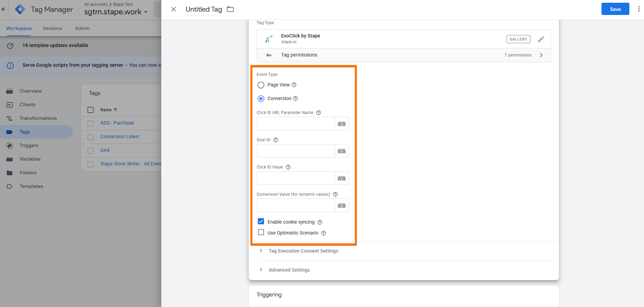
Task: Show help for Goal ID
Action: pos(276,140)
